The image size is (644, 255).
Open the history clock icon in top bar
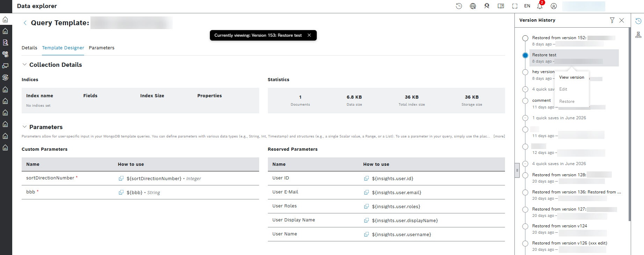click(x=459, y=6)
